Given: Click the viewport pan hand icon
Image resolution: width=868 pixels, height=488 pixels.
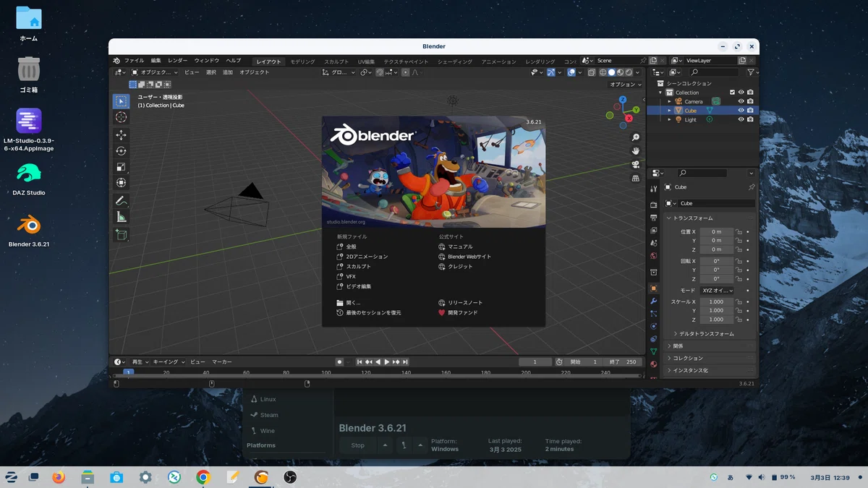Looking at the screenshot, I should (x=636, y=150).
